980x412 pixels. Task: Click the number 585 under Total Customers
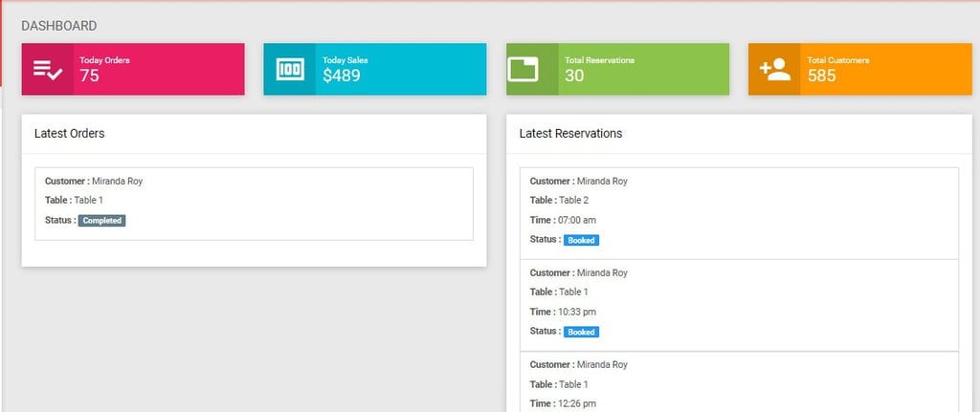coord(822,76)
